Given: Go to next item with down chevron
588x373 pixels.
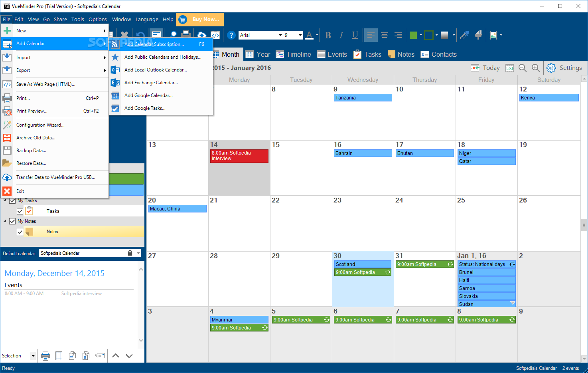Looking at the screenshot, I should click(x=129, y=355).
